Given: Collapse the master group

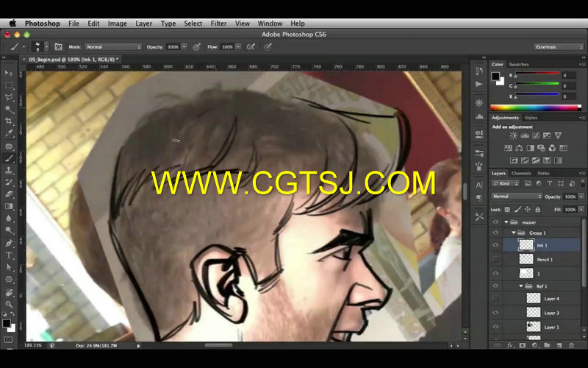Looking at the screenshot, I should 506,222.
